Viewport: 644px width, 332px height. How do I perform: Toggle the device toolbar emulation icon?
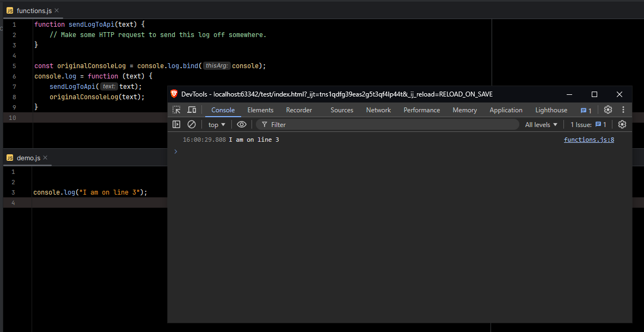pyautogui.click(x=192, y=110)
